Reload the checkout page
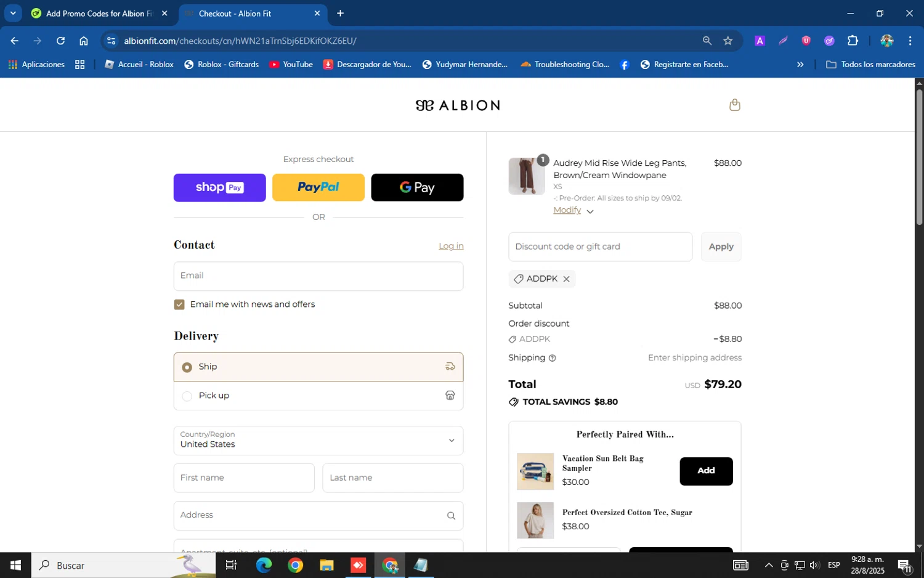Screen dimensions: 924x578 point(60,41)
